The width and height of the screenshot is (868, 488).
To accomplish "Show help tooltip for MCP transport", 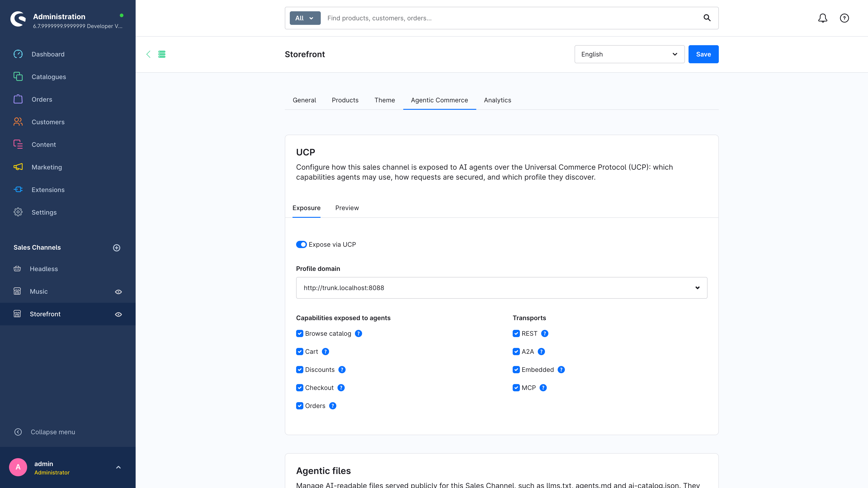I will (543, 388).
